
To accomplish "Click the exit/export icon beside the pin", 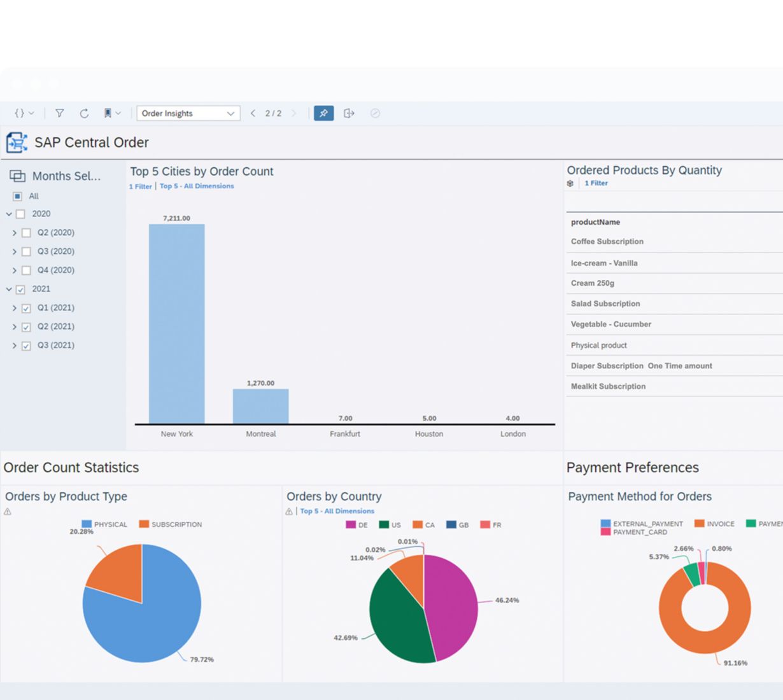I will tap(349, 113).
